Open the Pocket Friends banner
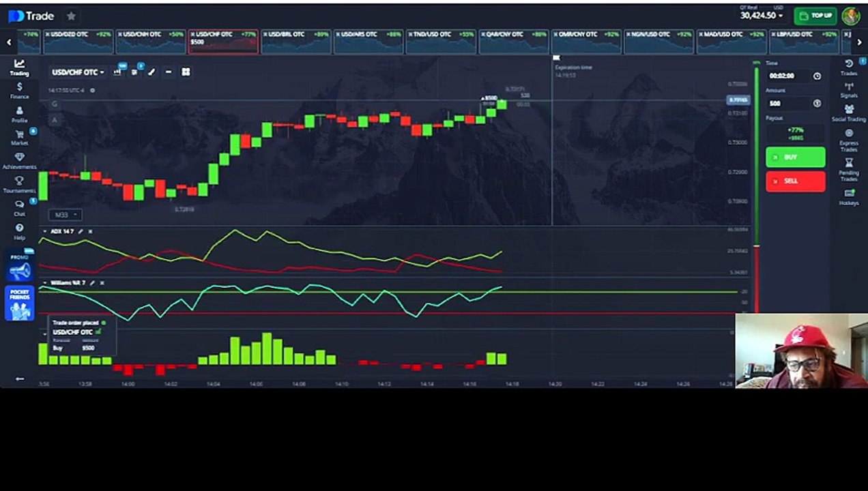 [19, 303]
